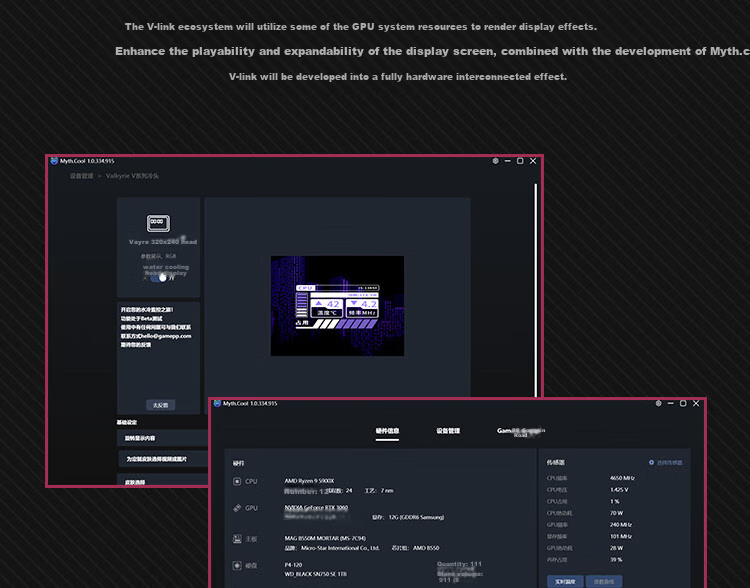Click the Myth.Cool logo in the front window title bar

click(x=217, y=403)
